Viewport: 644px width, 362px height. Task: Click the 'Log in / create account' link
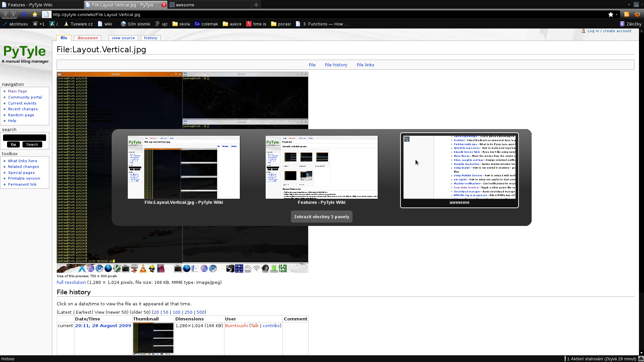[x=609, y=31]
